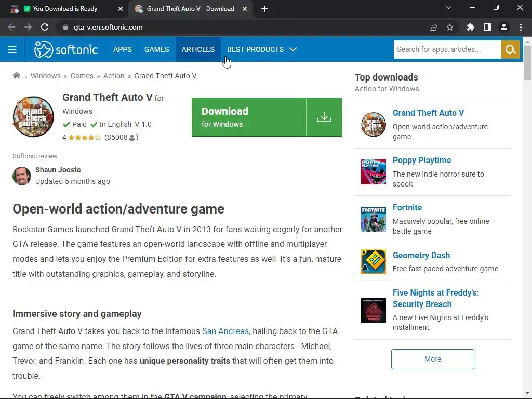Open the APPS menu

[123, 49]
